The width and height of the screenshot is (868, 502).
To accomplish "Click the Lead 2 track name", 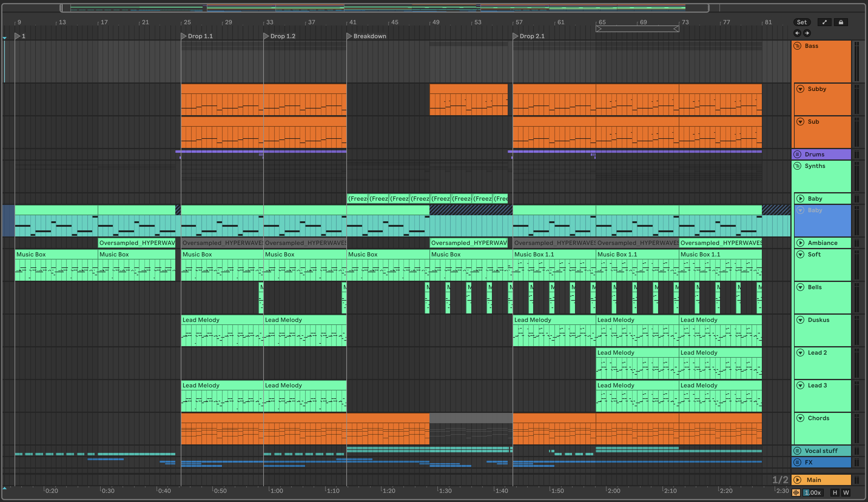I will 817,353.
